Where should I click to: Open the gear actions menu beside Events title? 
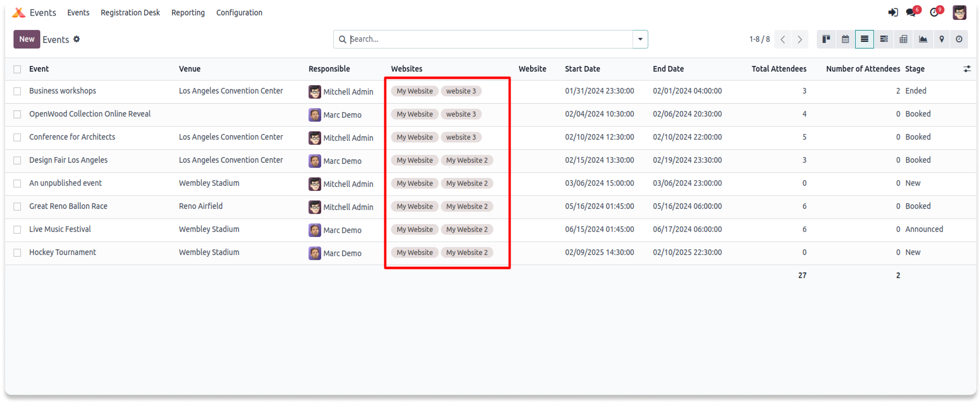[x=76, y=39]
